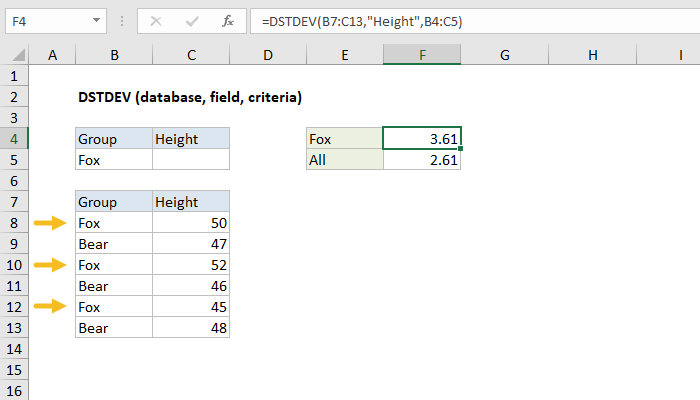The width and height of the screenshot is (700, 400).
Task: Select height value 46
Action: [x=191, y=285]
